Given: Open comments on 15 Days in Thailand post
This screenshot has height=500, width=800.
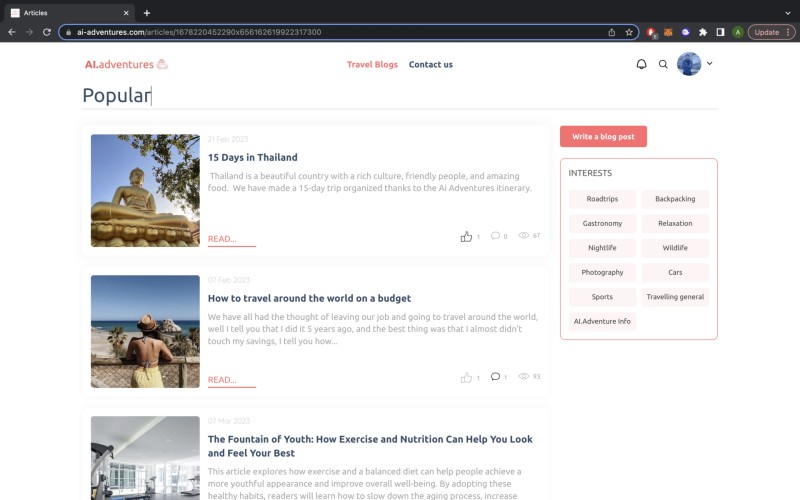Looking at the screenshot, I should coord(495,236).
